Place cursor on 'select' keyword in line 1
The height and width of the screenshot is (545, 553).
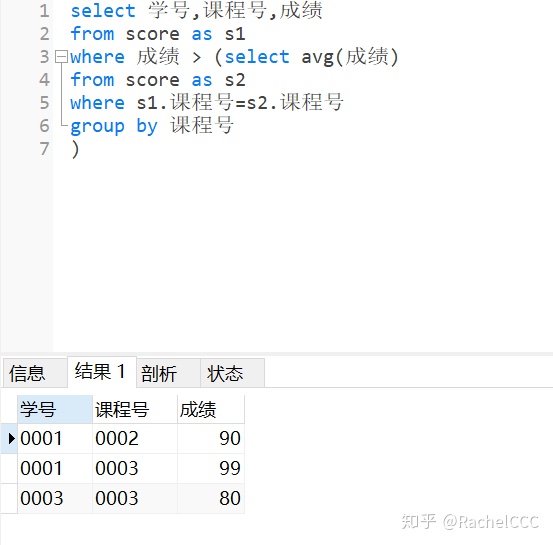[x=103, y=11]
